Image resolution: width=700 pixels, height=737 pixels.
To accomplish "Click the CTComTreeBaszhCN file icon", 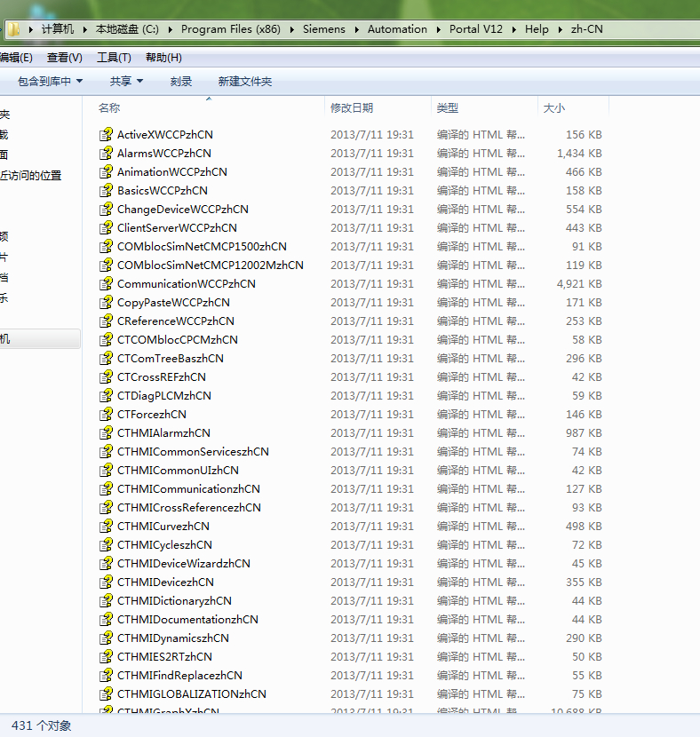I will pyautogui.click(x=107, y=358).
